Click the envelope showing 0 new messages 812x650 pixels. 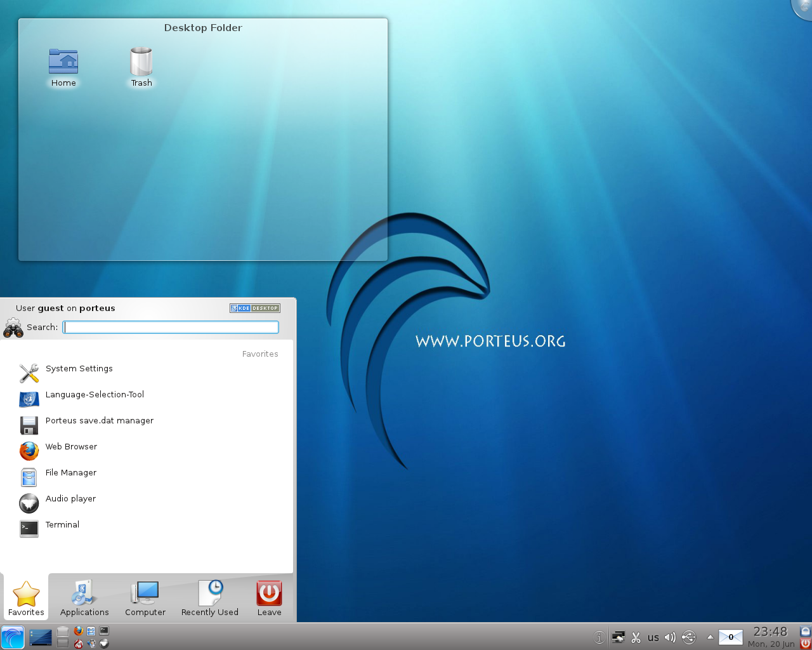click(x=730, y=637)
